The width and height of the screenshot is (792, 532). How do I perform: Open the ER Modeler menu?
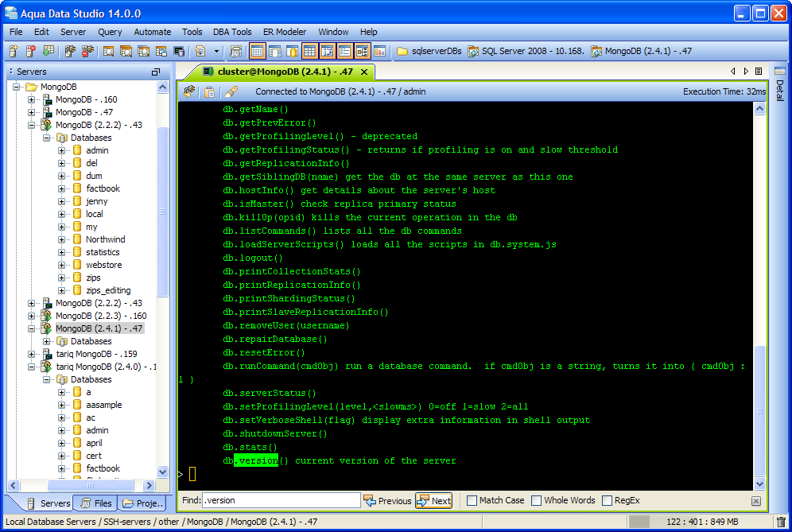(x=285, y=32)
